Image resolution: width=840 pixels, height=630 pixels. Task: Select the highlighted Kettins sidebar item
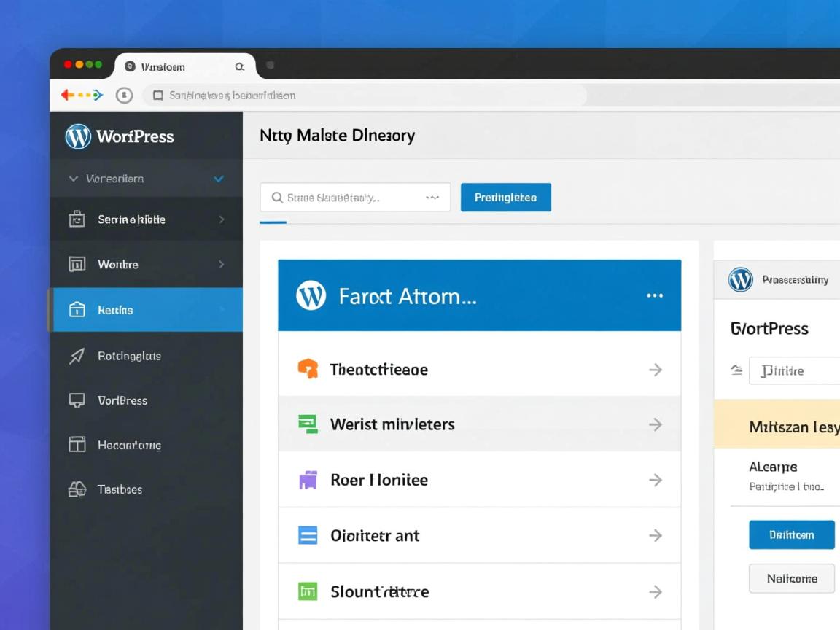(x=146, y=310)
